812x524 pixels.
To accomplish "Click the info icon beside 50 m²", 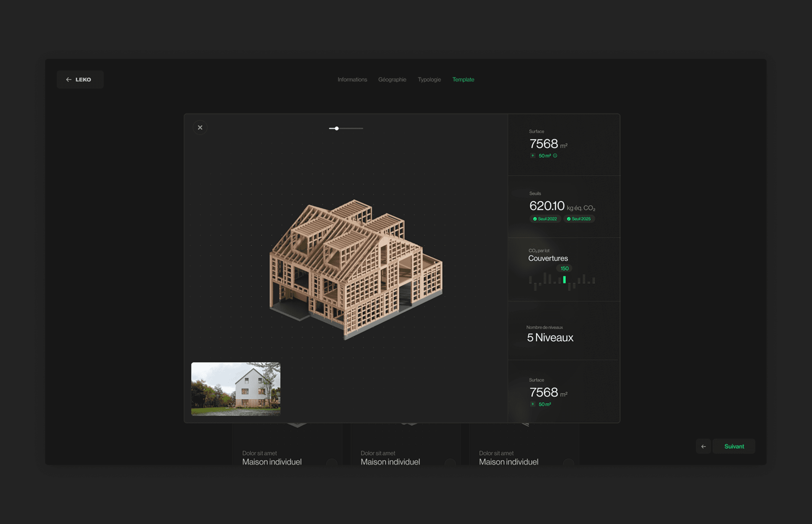I will click(555, 156).
